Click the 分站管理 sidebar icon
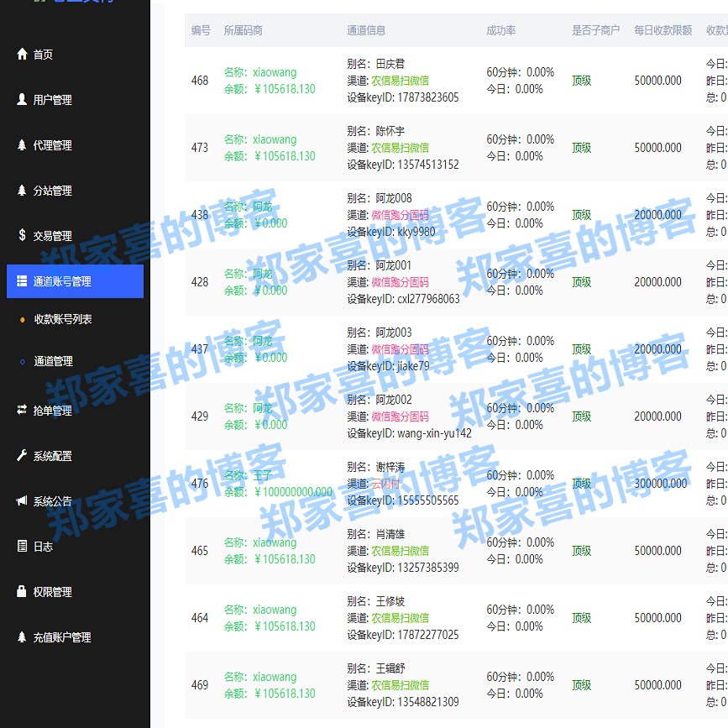 [22, 190]
